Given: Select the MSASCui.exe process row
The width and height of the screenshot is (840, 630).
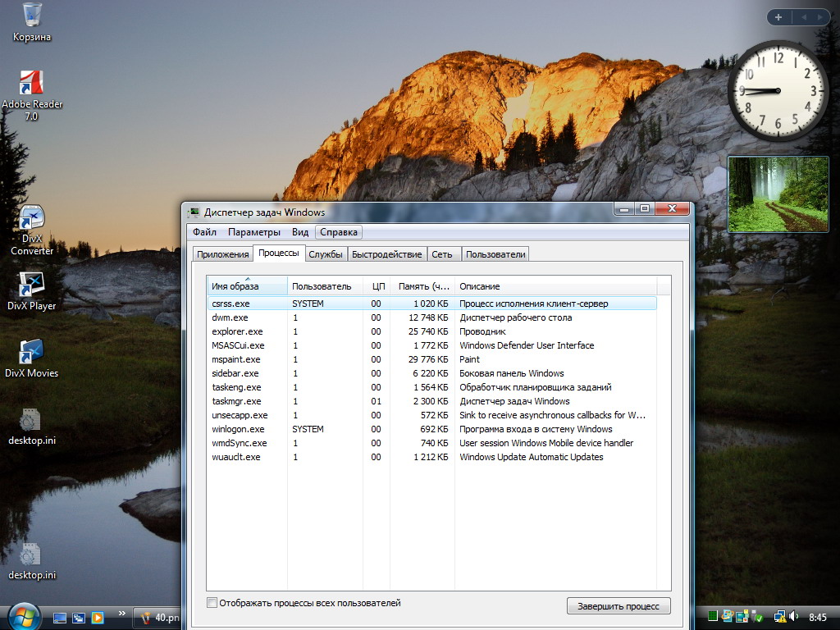Looking at the screenshot, I should point(431,345).
